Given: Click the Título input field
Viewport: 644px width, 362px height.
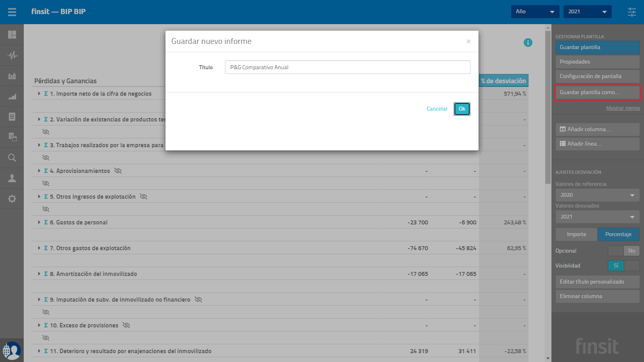Looking at the screenshot, I should (348, 67).
